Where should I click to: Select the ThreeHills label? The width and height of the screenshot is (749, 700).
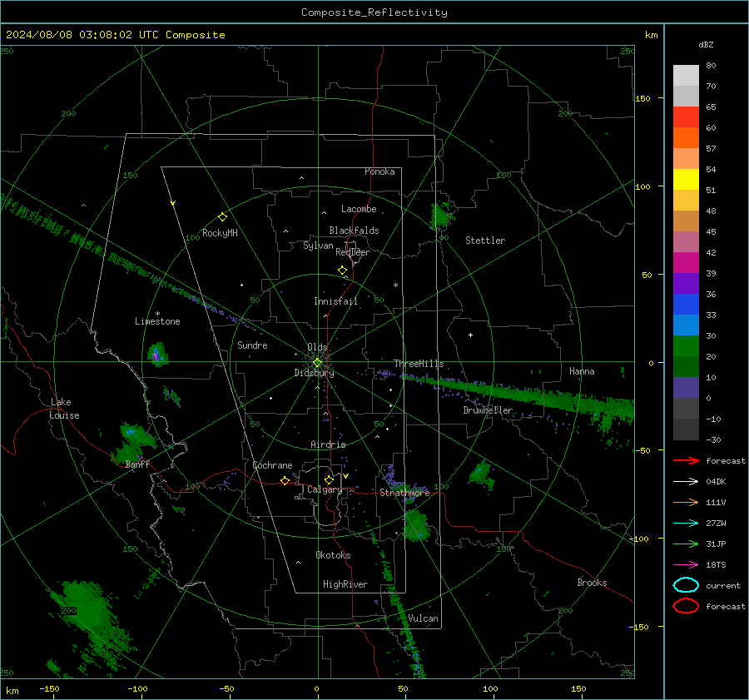419,364
